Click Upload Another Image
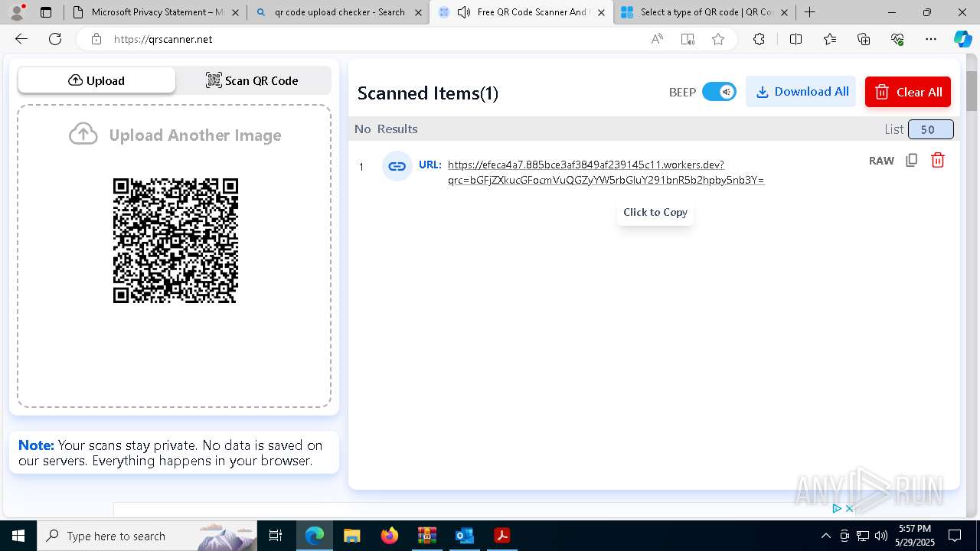Screen dimensions: 980x551 click(175, 135)
